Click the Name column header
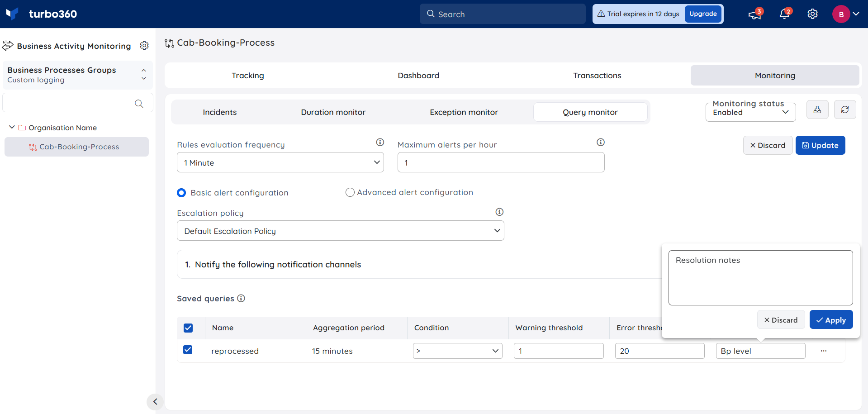Screen dimensions: 868x414 (x=223, y=328)
